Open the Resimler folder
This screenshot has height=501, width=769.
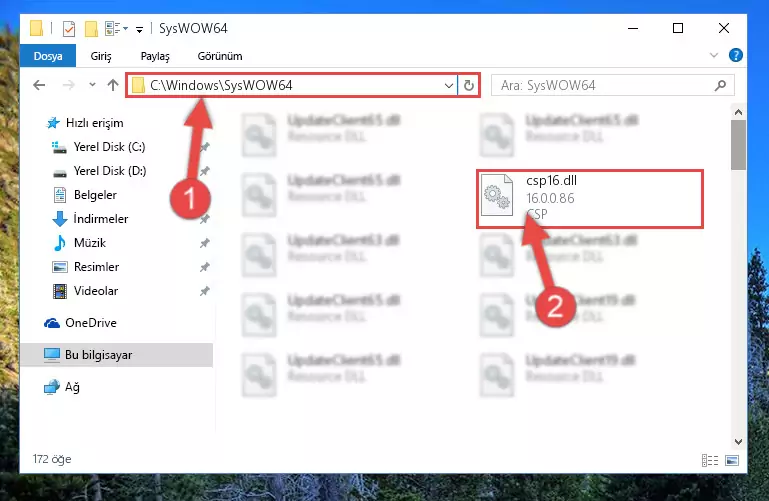point(96,267)
